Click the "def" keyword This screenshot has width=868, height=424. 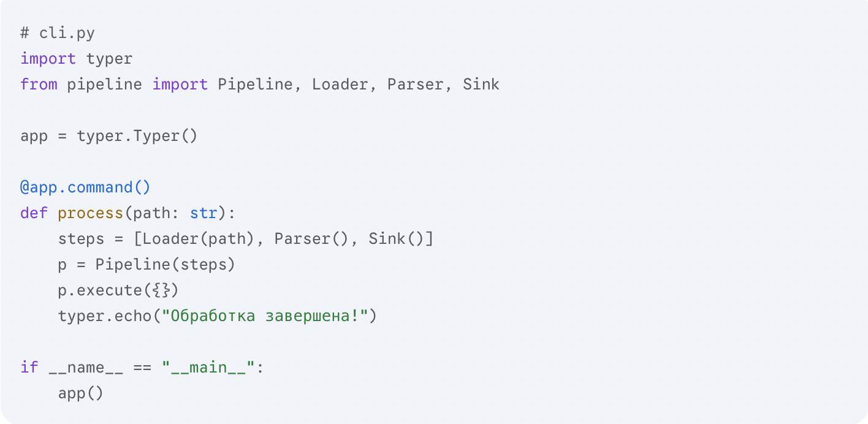point(34,213)
